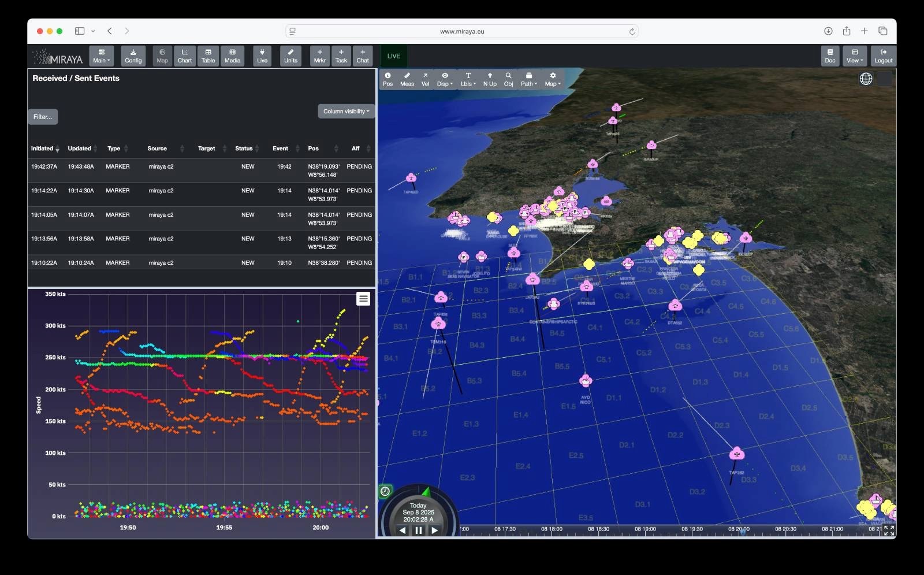Click the globe icon on the map
924x575 pixels.
[x=866, y=79]
